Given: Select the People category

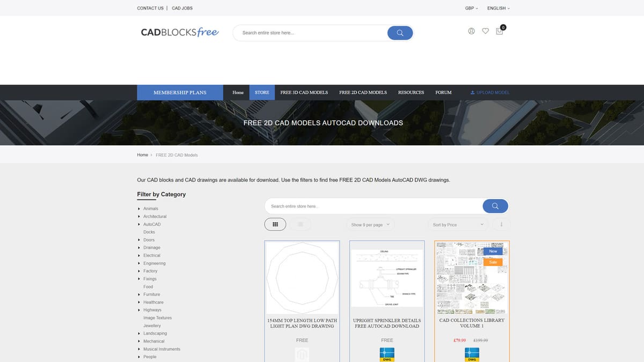Looking at the screenshot, I should tap(150, 357).
